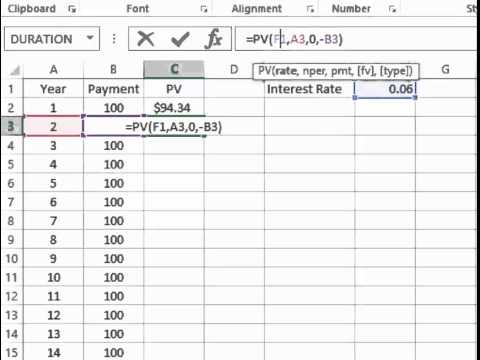
Task: Click the three-dot formula bar handle
Action: pyautogui.click(x=114, y=39)
